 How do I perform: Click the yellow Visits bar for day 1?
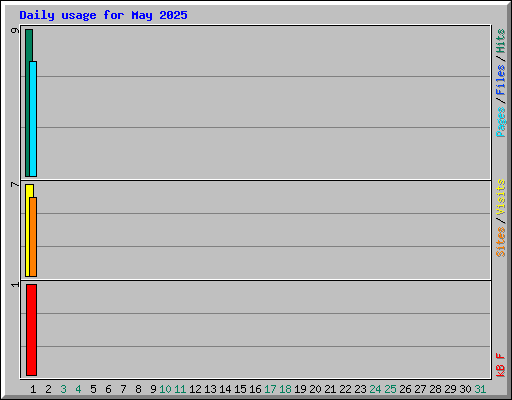(x=28, y=230)
